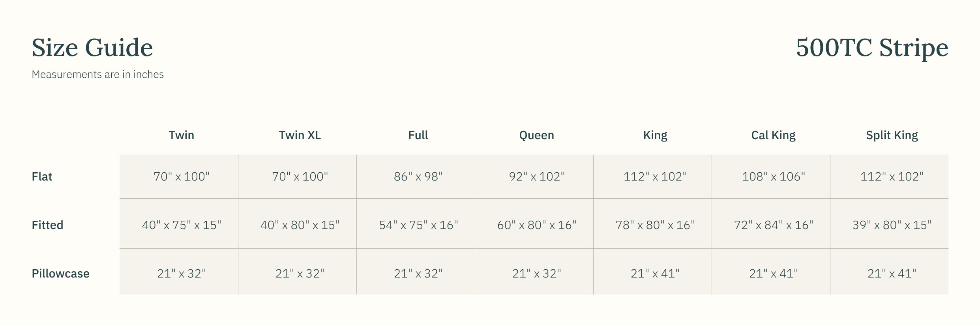Click the Full column header
The height and width of the screenshot is (326, 980).
coord(418,135)
